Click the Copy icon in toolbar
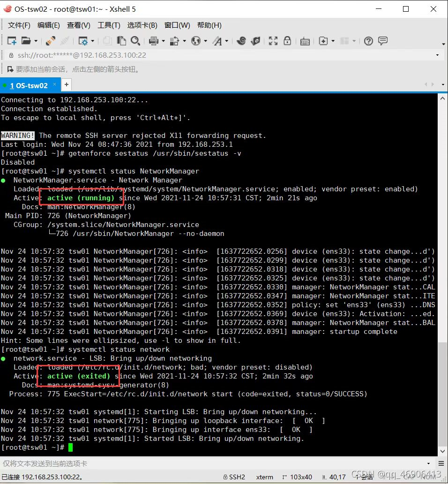 click(107, 41)
